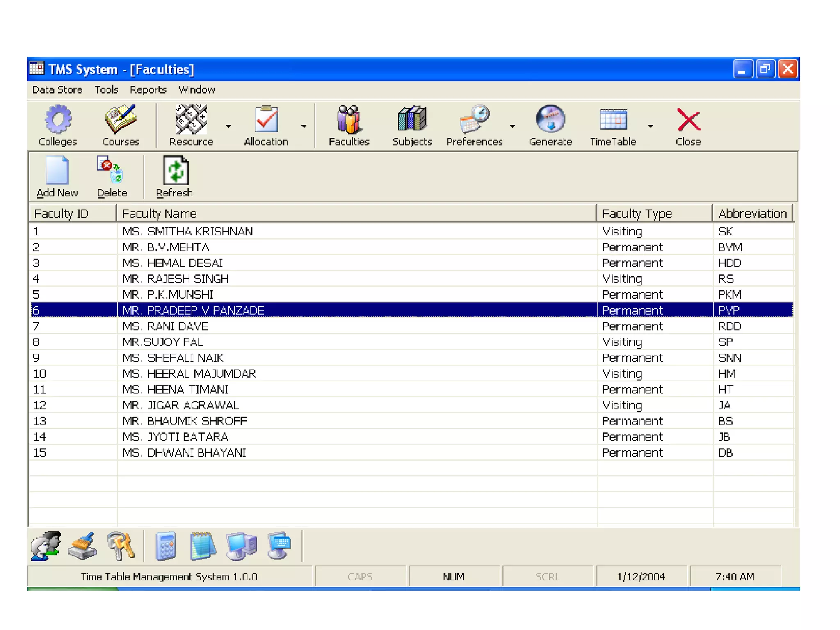Sort by Abbreviation column header
The height and width of the screenshot is (630, 840).
(x=753, y=213)
